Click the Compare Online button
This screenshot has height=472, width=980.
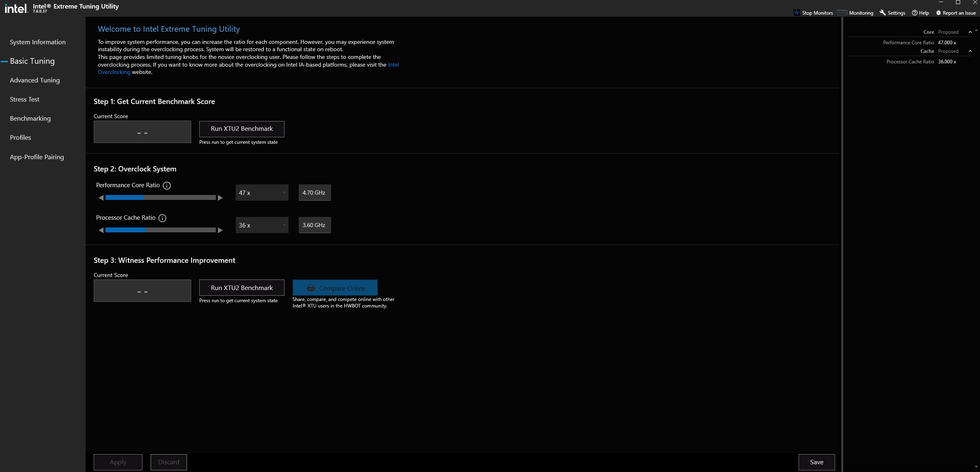[x=335, y=288]
